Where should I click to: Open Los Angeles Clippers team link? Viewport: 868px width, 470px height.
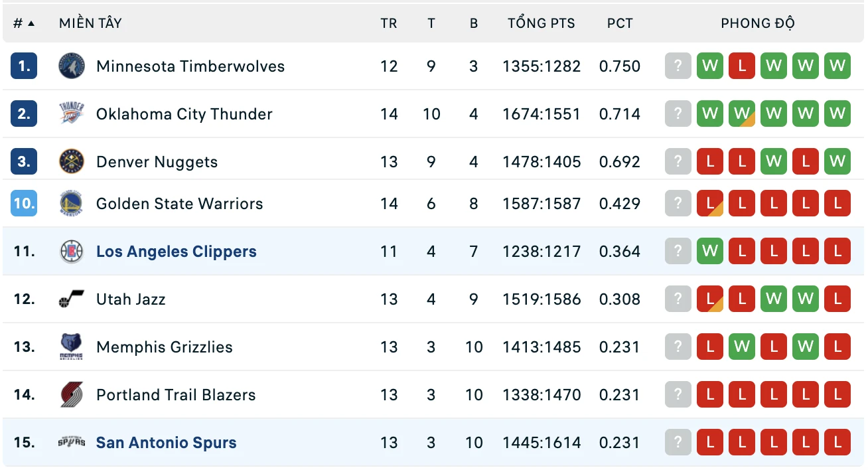177,252
